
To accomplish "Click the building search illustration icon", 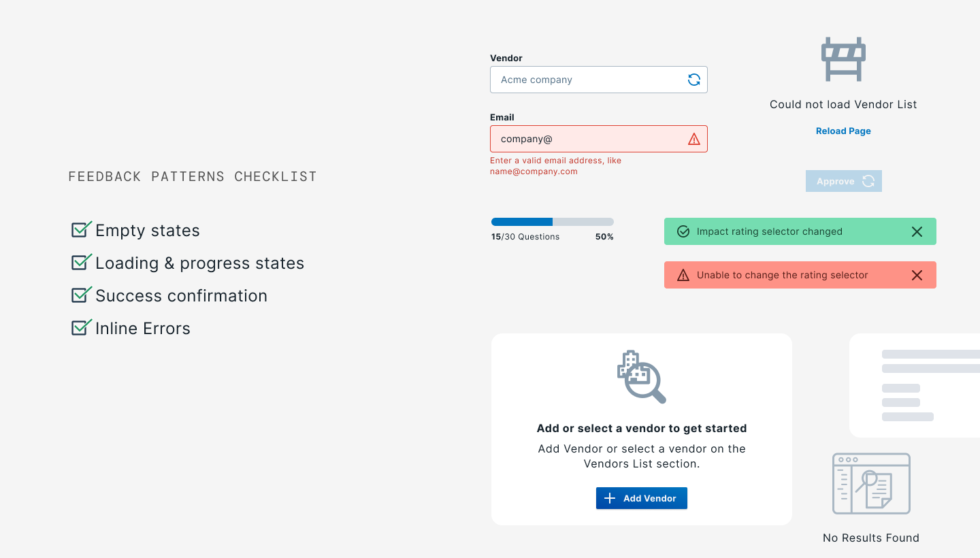I will [x=641, y=377].
